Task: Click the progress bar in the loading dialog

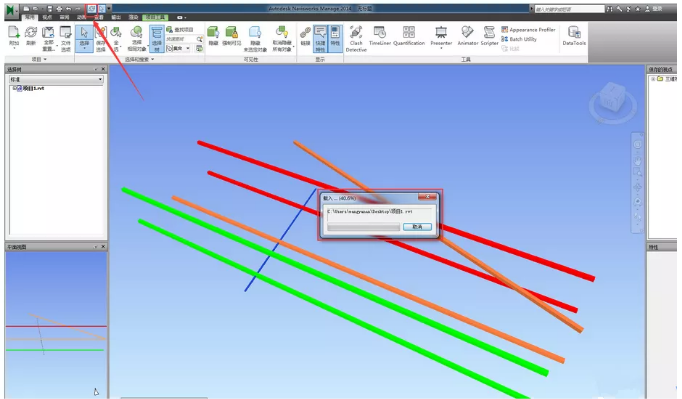Action: click(364, 227)
